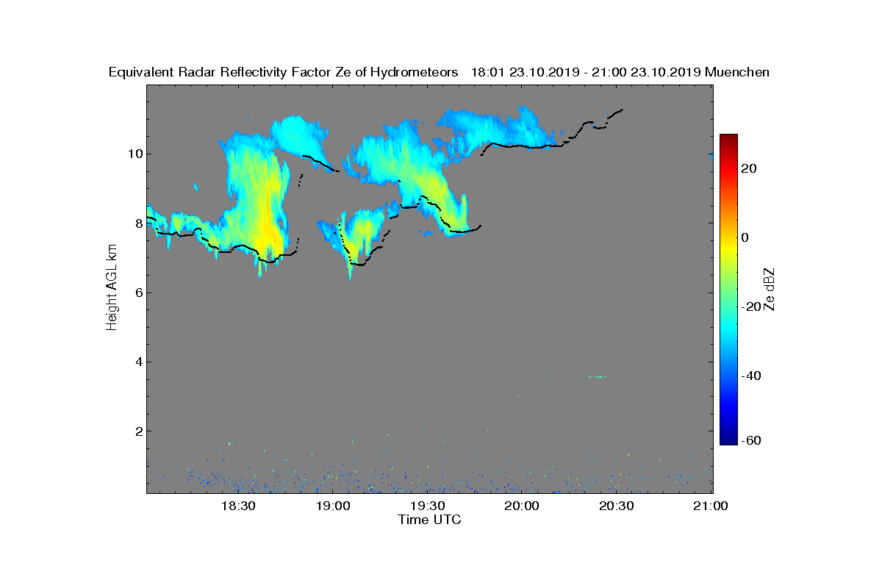Click the height tick label 2
The width and height of the screenshot is (882, 588).
tap(138, 431)
